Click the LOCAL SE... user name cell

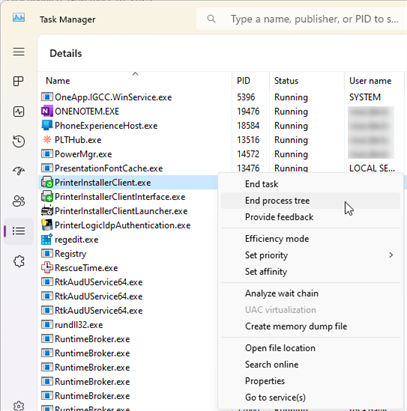click(x=372, y=168)
